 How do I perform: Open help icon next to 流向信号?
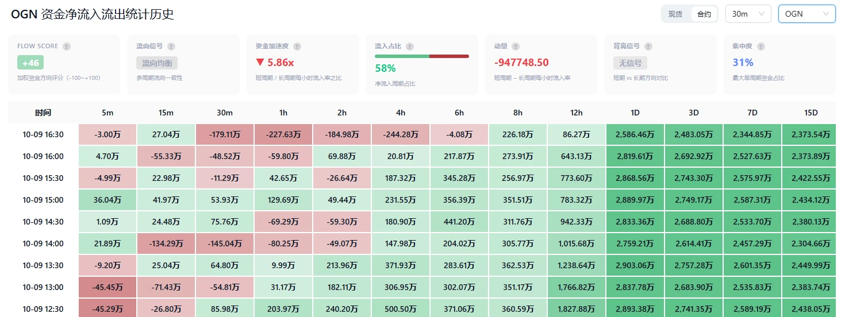(x=171, y=47)
